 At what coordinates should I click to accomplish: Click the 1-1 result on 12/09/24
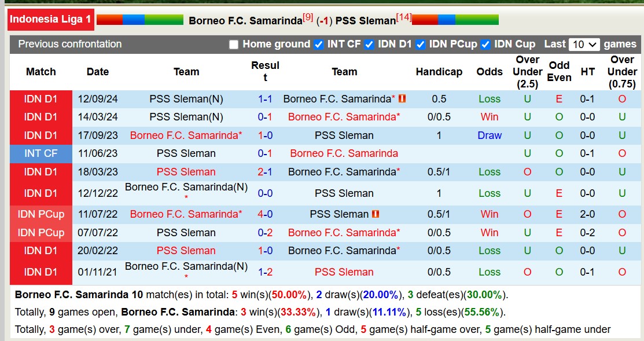[265, 99]
